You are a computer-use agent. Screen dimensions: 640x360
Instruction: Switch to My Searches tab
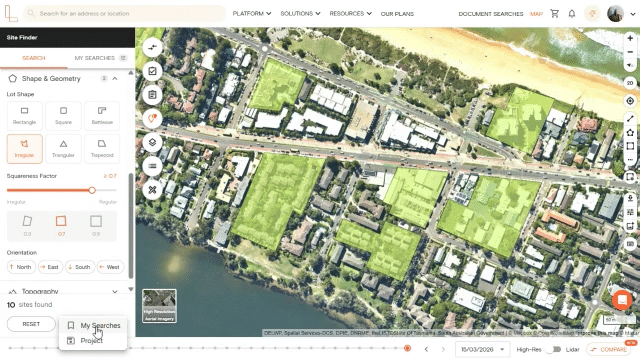100,58
